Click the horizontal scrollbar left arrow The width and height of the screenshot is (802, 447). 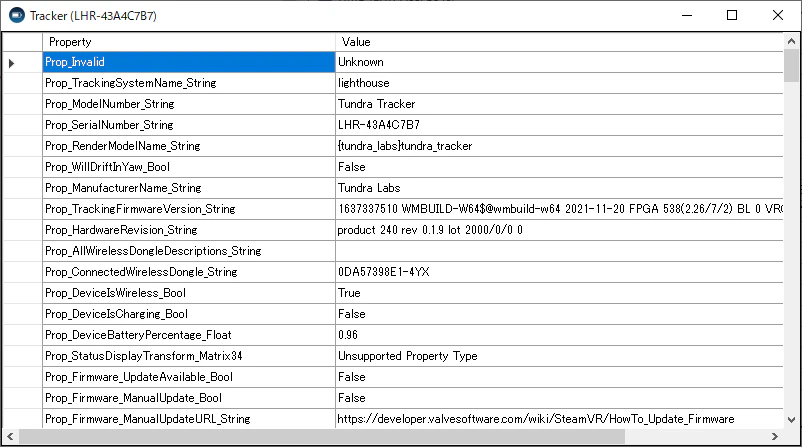pyautogui.click(x=10, y=436)
